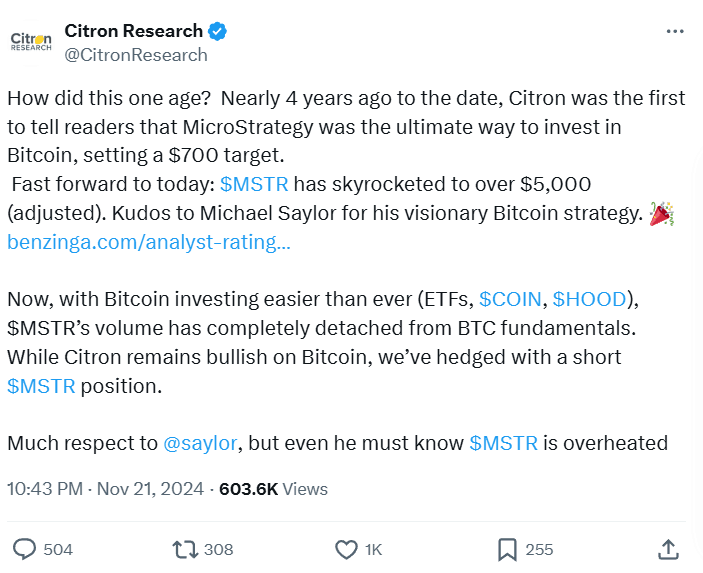Screen dimensions: 703x573
Task: Share the tweet using the share icon
Action: pos(670,548)
